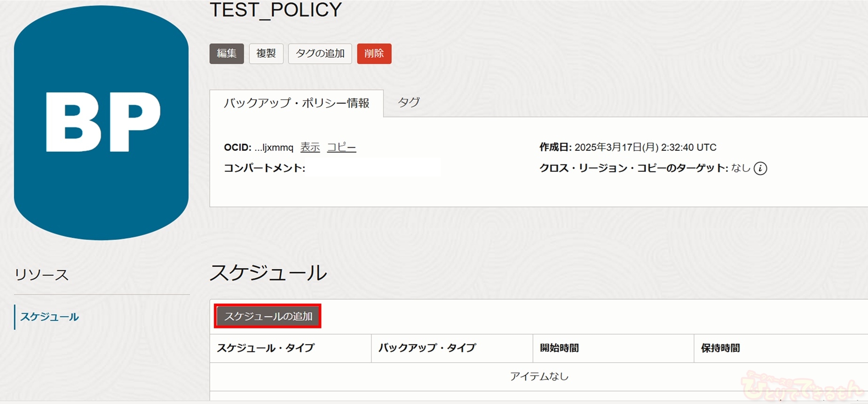Viewport: 868px width, 404px height.
Task: Click the アイテムなし empty table row
Action: [539, 376]
